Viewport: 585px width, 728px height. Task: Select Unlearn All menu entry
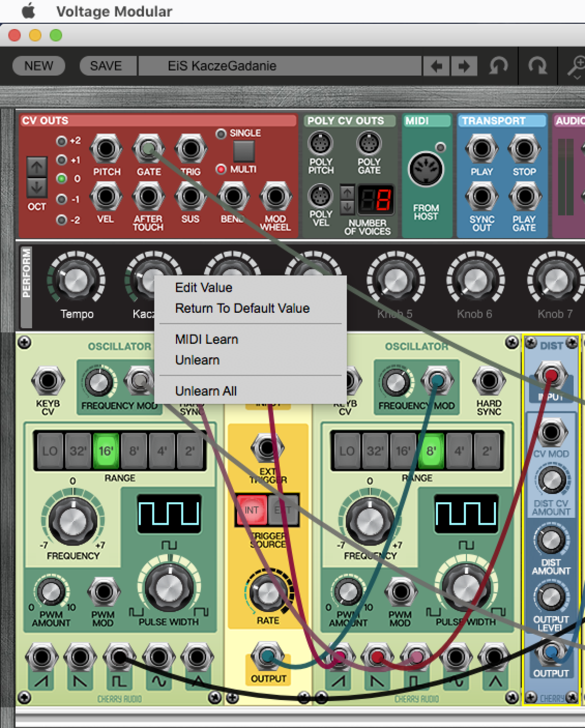point(205,391)
